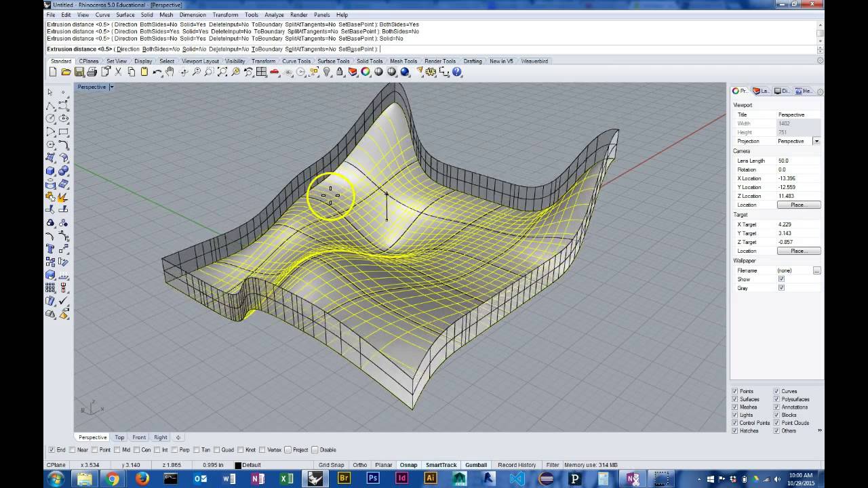Click the Zoom Extents icon
Viewport: 868px width, 488px height.
tap(222, 72)
